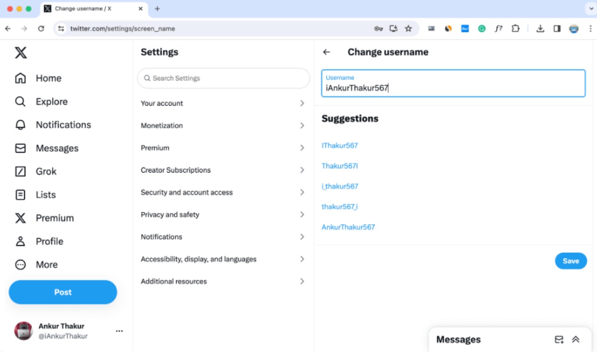
Task: Open the Grammarly extension icon
Action: point(482,28)
